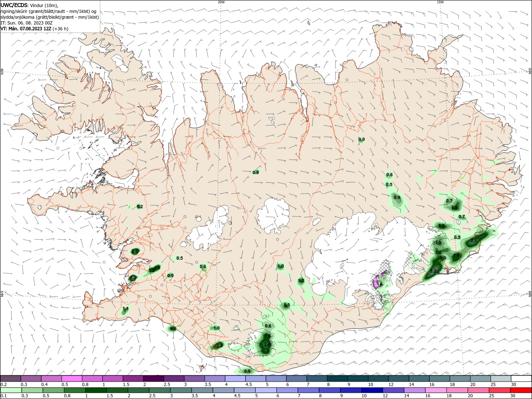Click the '0.2' label on the snow scale
The height and width of the screenshot is (399, 532).
coord(3,384)
